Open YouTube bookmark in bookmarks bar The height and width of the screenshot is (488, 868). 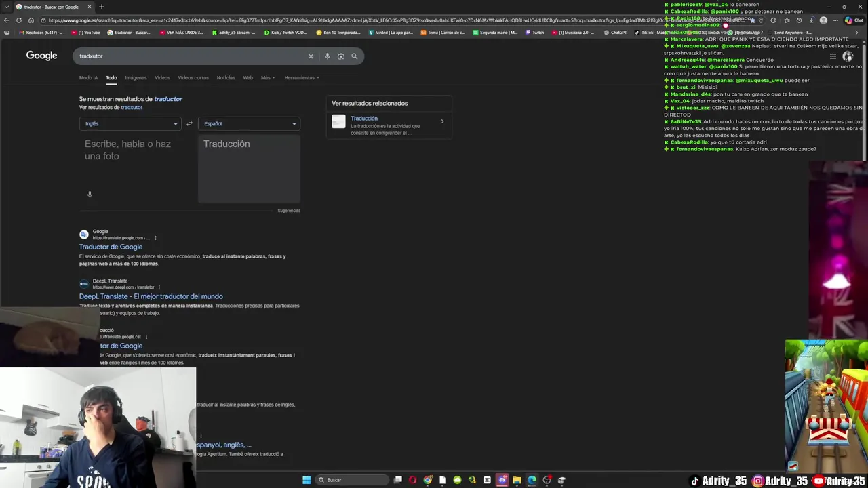(x=85, y=32)
